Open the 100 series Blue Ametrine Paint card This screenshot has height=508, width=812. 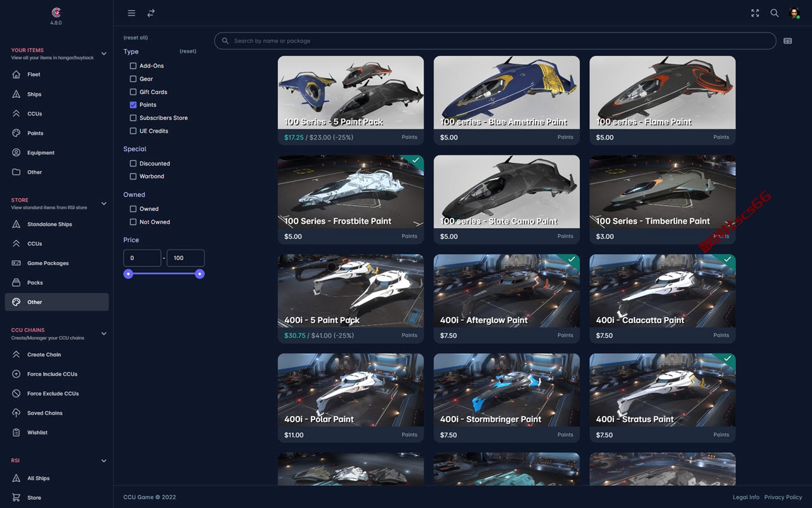[x=507, y=100]
